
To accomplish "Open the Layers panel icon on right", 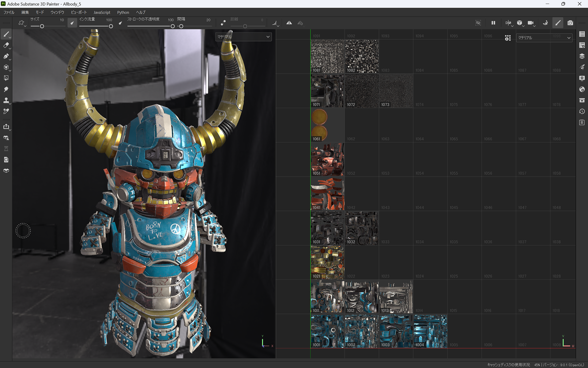I will click(x=582, y=56).
